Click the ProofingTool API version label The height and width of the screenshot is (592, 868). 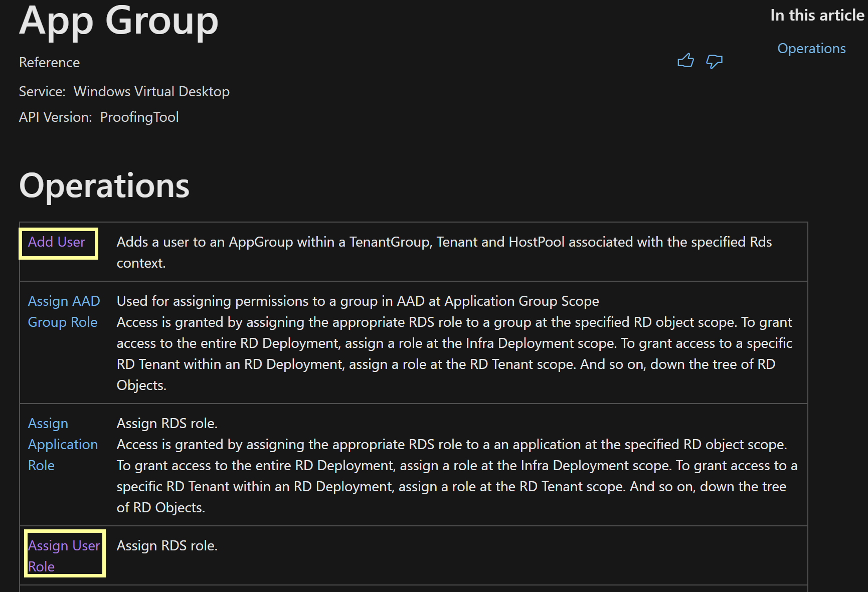[x=139, y=117]
